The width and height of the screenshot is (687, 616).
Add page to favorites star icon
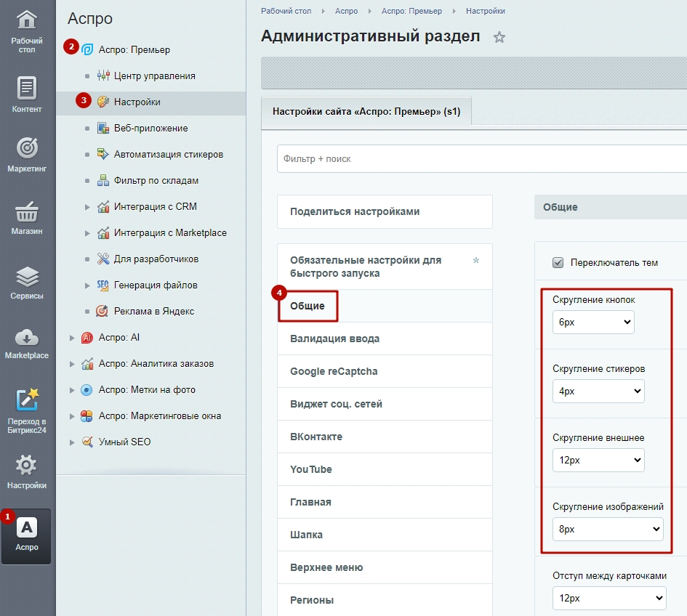[x=499, y=37]
